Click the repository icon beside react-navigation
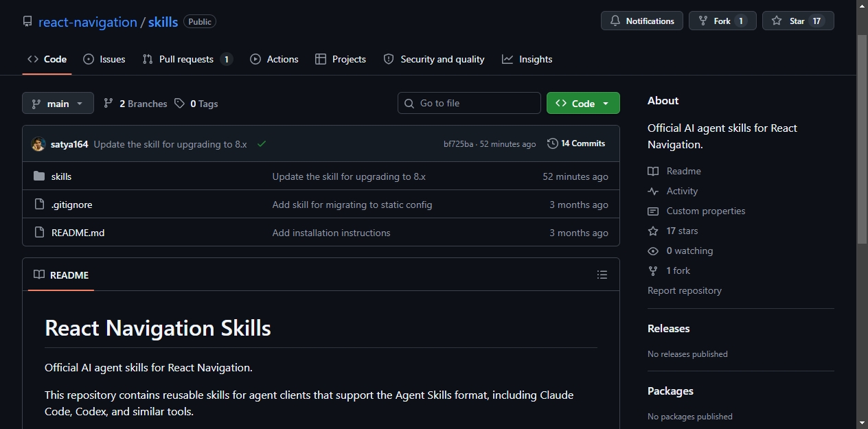The image size is (868, 429). [27, 21]
